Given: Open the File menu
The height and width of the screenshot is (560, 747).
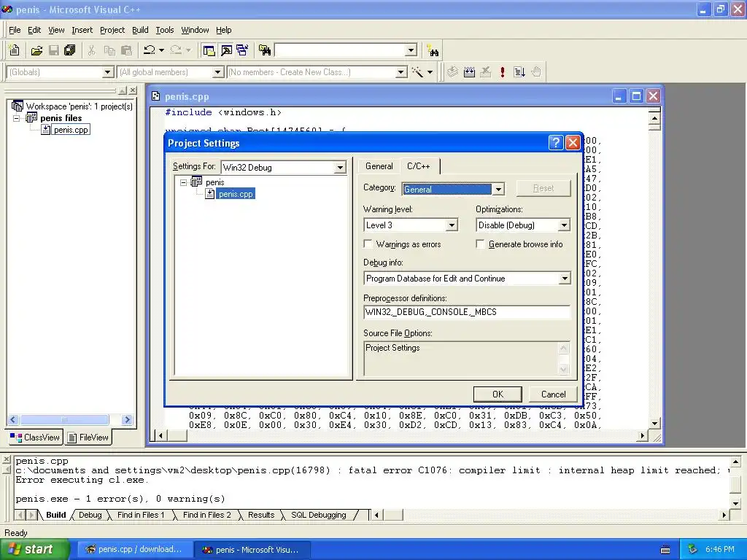Looking at the screenshot, I should coord(15,30).
